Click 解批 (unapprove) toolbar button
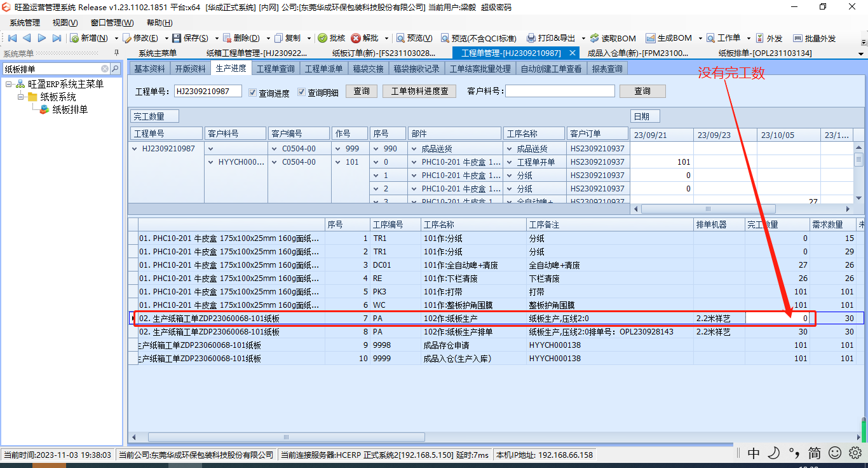The image size is (868, 468). [x=365, y=38]
